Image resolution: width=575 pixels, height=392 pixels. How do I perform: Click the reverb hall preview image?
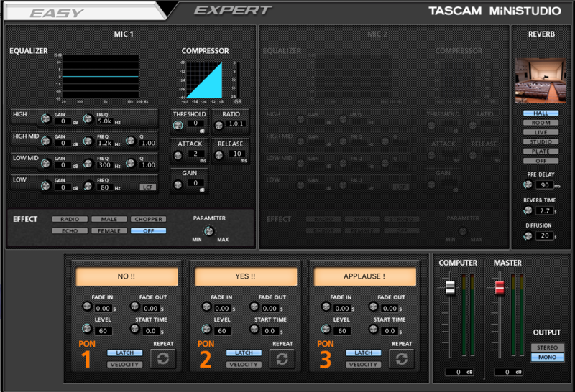[x=540, y=81]
